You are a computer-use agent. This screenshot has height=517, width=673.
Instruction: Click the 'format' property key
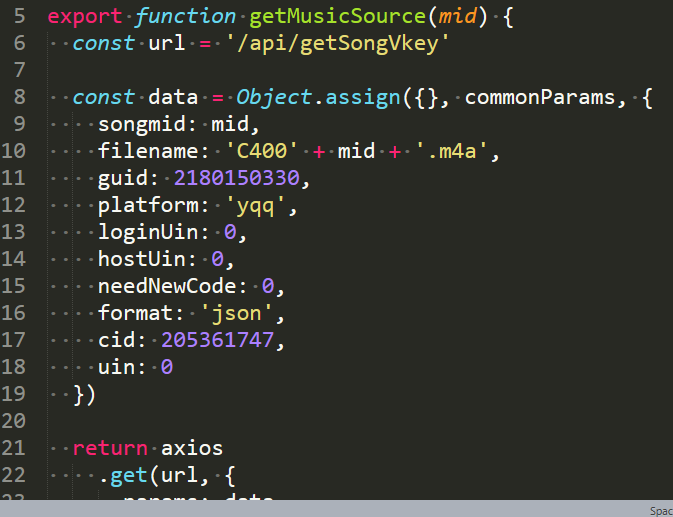coord(135,313)
